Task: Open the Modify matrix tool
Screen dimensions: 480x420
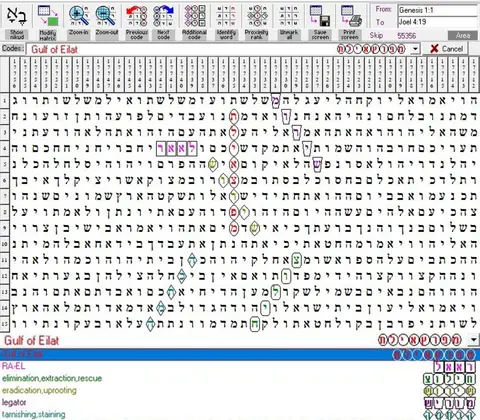Action: point(48,16)
